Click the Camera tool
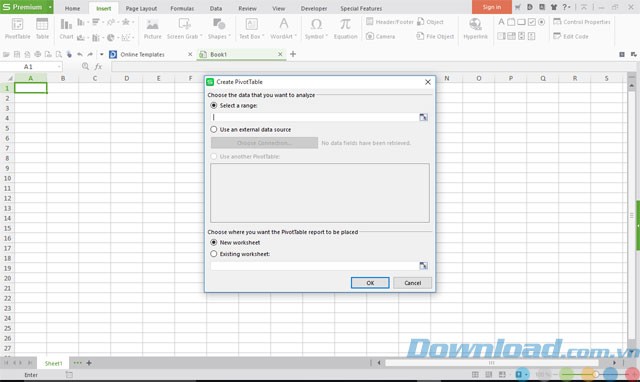 [x=380, y=36]
